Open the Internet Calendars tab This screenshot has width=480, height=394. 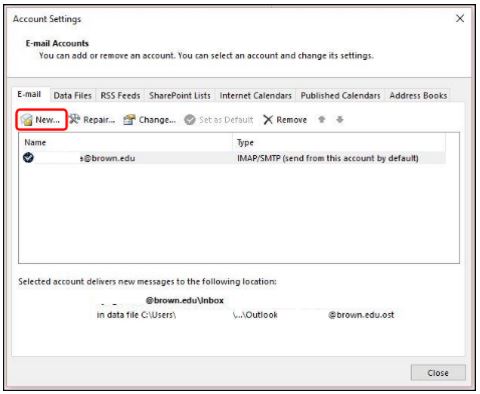coord(255,96)
